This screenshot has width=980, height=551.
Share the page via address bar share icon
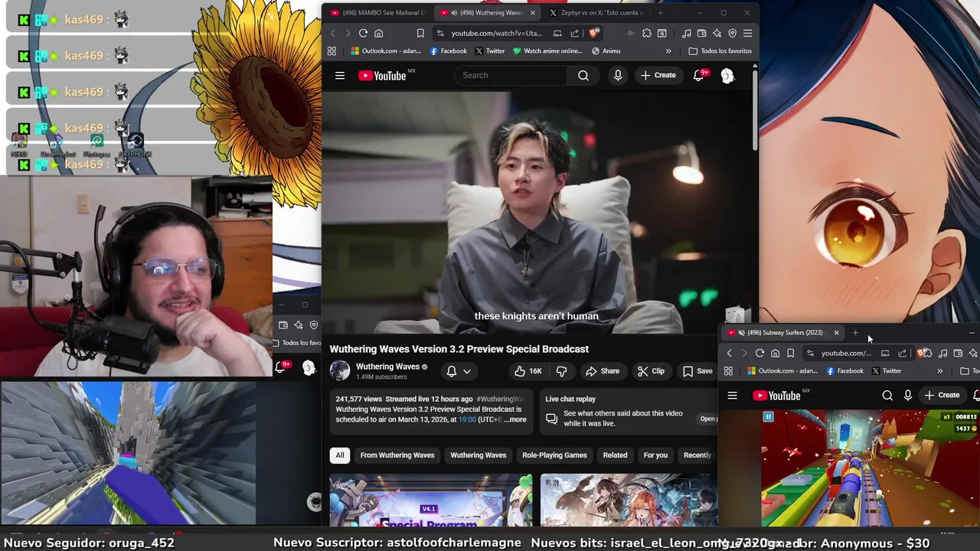coord(575,33)
